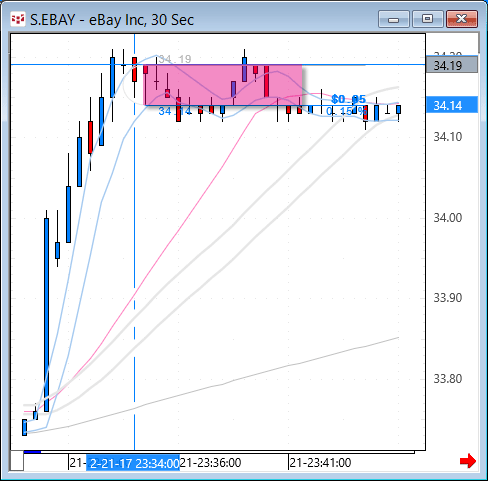Select the 34.19 price cursor label
This screenshot has width=488, height=481.
(452, 65)
